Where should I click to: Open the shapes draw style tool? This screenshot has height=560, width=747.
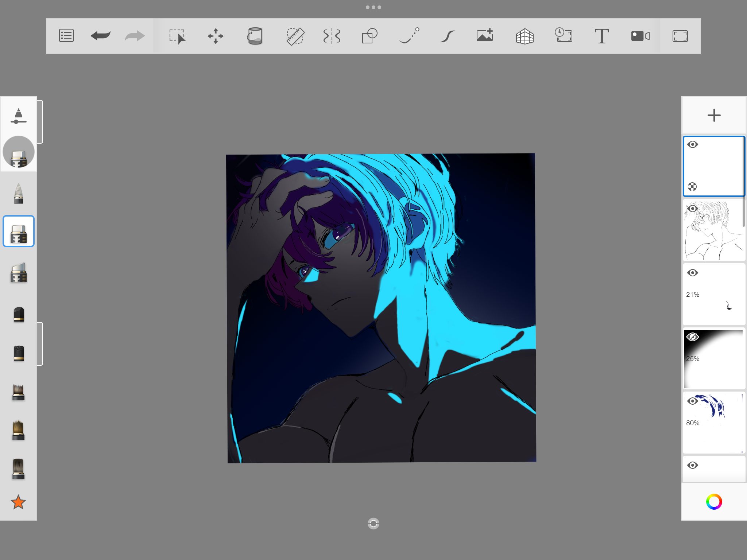point(369,36)
